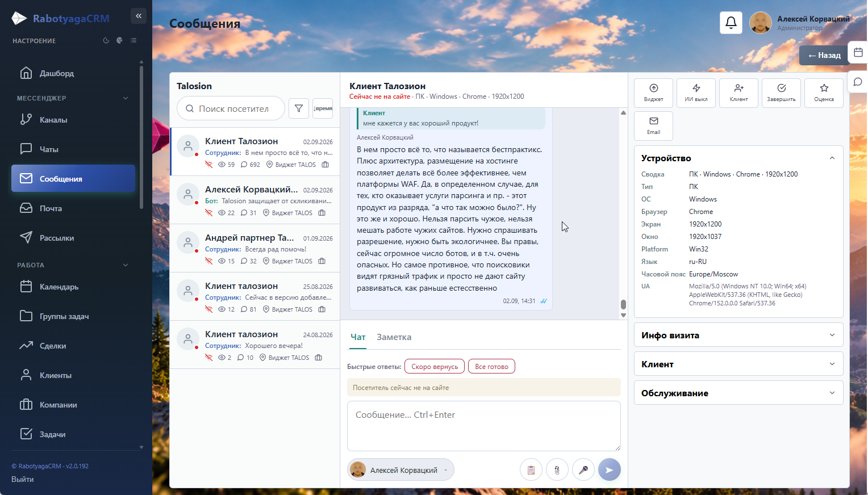This screenshot has width=868, height=495.
Task: Click the Виджет action icon
Action: (x=654, y=93)
